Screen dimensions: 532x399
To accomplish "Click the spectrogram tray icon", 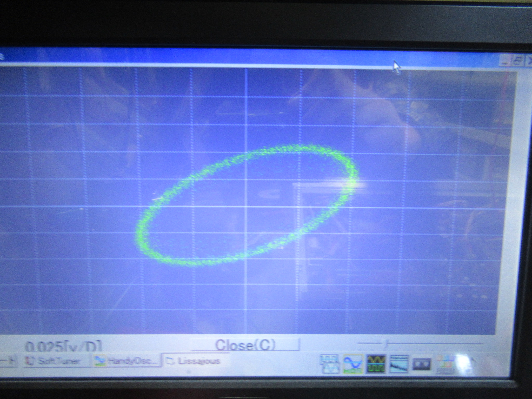I will 399,364.
